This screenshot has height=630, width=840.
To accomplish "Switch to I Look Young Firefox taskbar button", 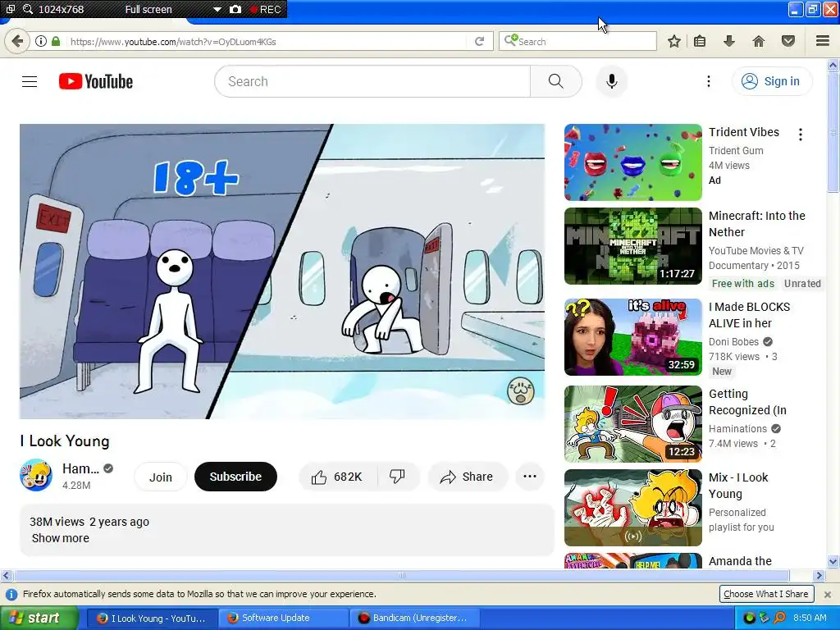I will [152, 618].
